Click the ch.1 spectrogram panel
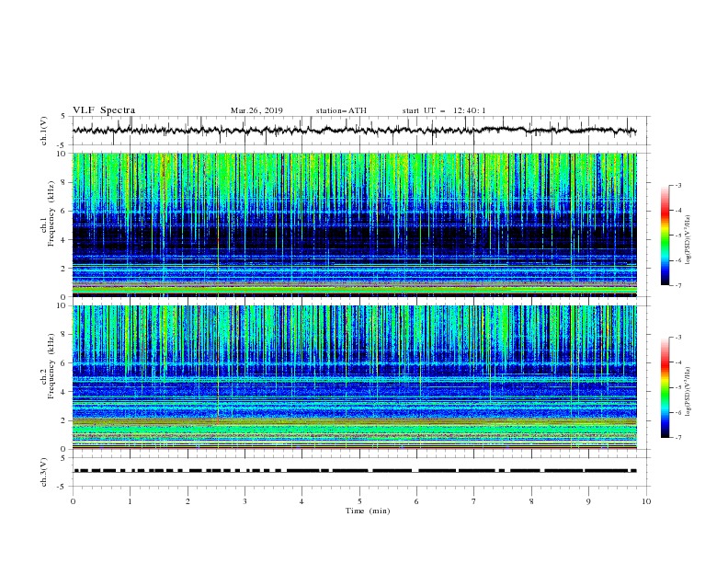728x563 pixels. (355, 224)
